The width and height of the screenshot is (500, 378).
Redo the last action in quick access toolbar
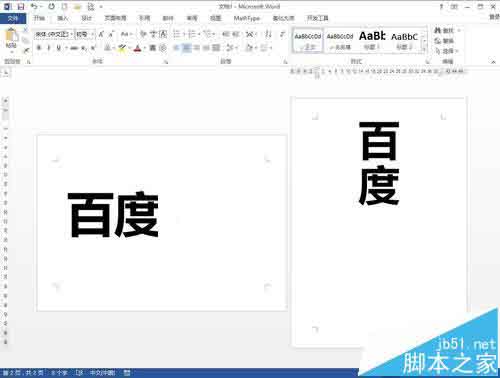(x=51, y=6)
